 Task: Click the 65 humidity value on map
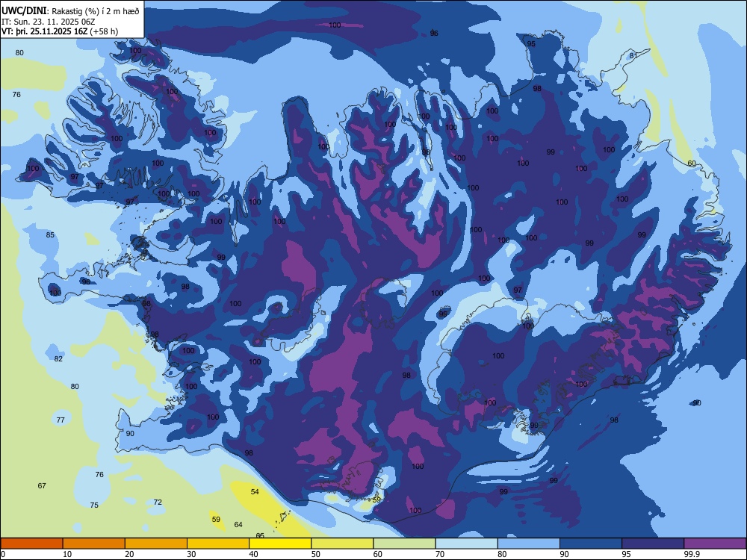[x=260, y=535]
